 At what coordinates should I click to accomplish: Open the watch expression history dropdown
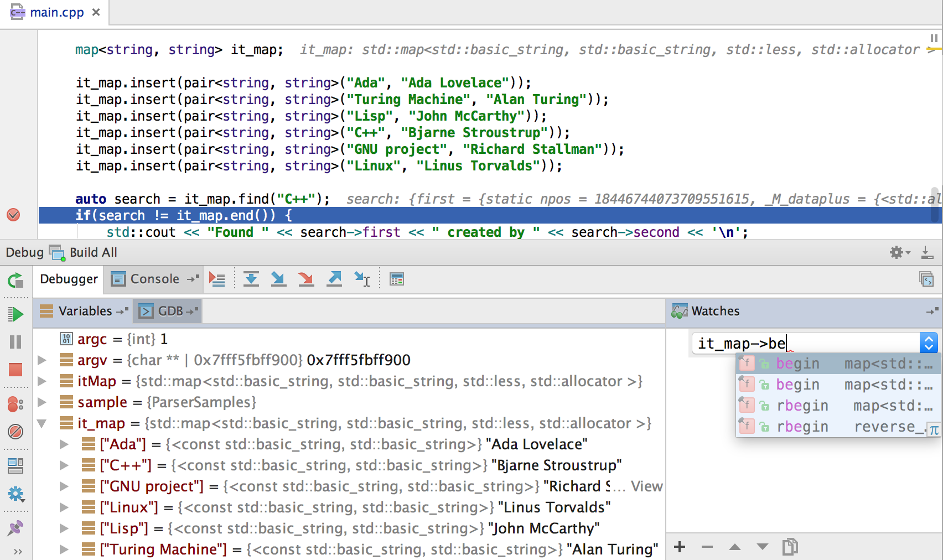928,343
